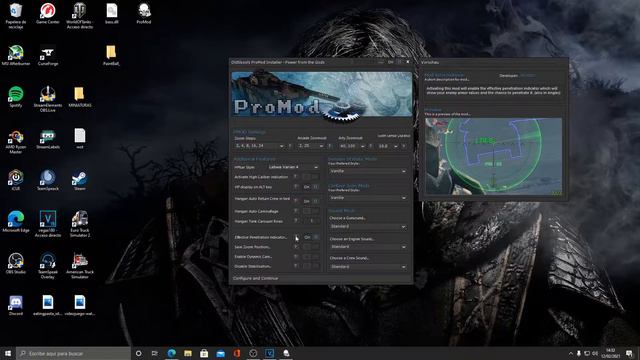Select the ProMod desktop icon
Screen dimensions: 640x360
point(144,13)
